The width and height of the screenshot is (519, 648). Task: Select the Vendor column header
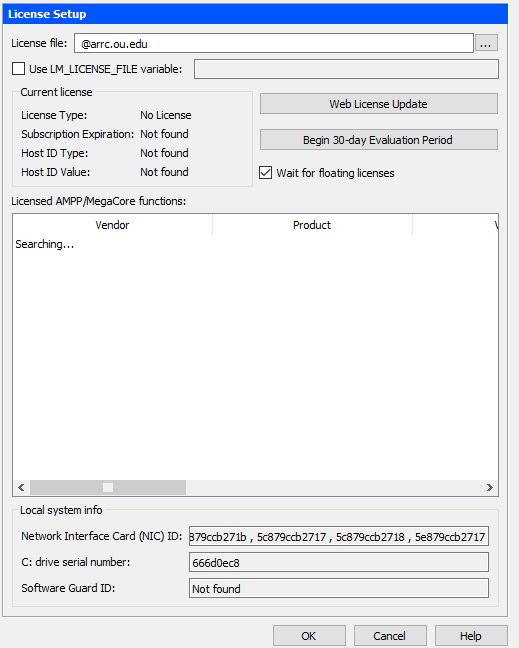coord(112,225)
